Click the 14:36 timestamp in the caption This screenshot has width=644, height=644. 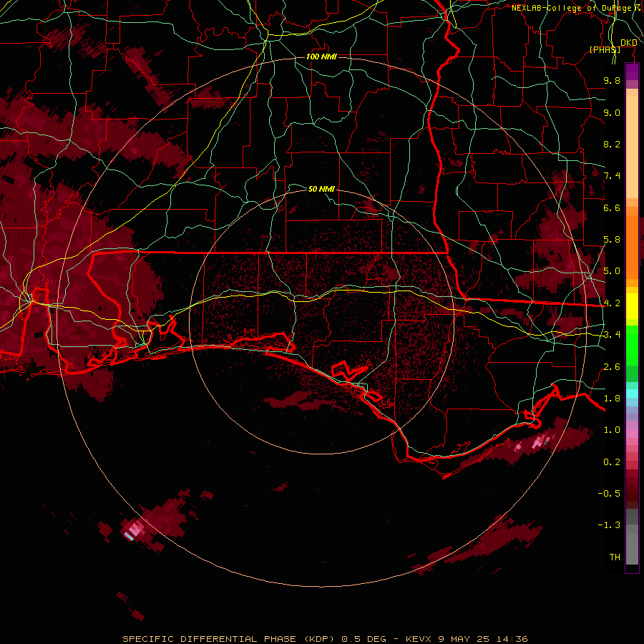click(x=512, y=639)
